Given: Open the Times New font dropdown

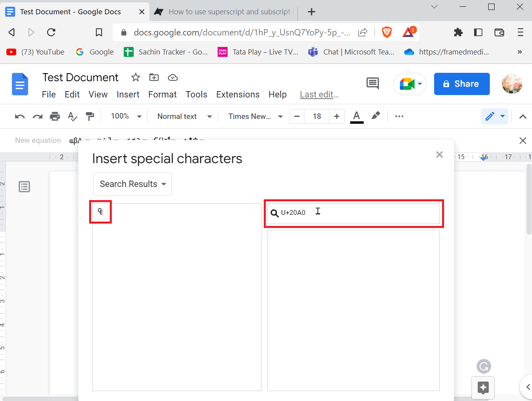Looking at the screenshot, I should click(x=255, y=116).
